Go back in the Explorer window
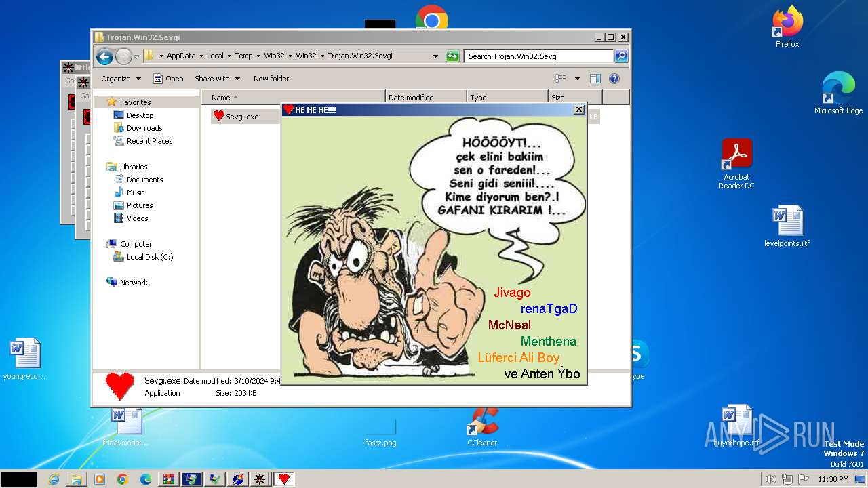868x488 pixels. (x=104, y=56)
